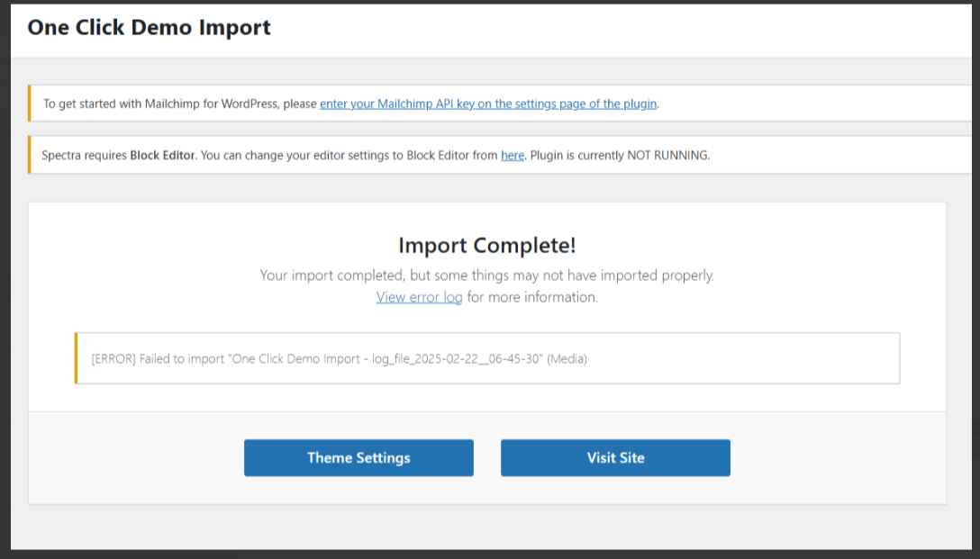The image size is (980, 559).
Task: Click the Visit Site button
Action: pos(615,458)
